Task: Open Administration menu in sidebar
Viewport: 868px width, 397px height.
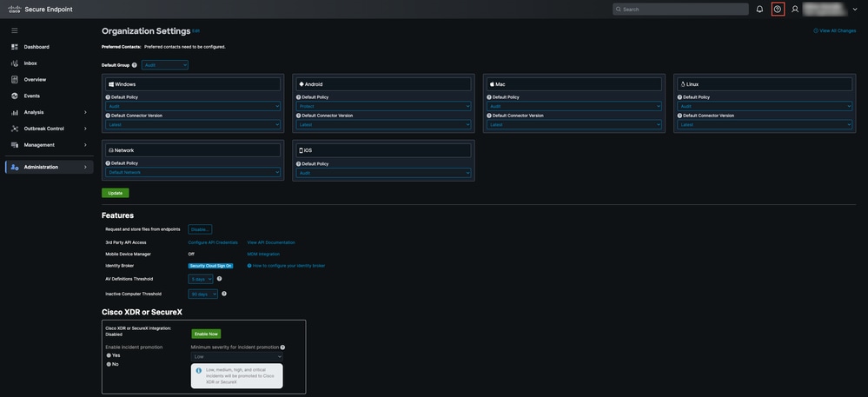Action: coord(50,167)
